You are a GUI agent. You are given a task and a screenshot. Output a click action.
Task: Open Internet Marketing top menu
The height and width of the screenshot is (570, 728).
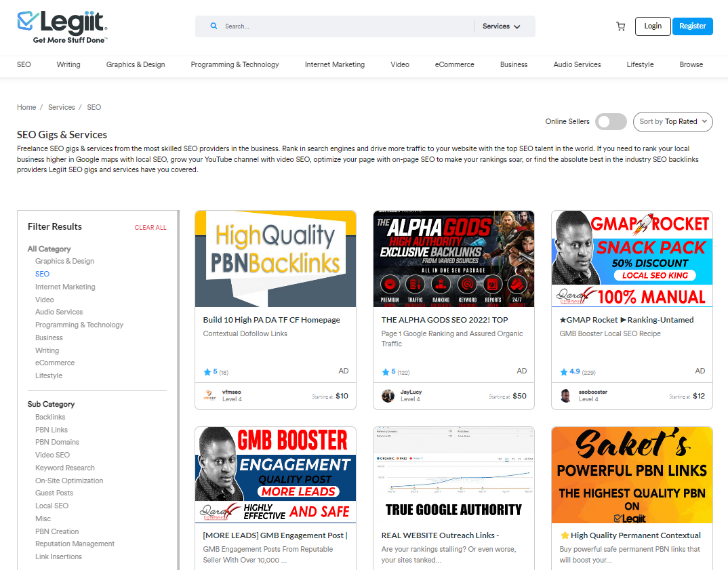coord(335,64)
